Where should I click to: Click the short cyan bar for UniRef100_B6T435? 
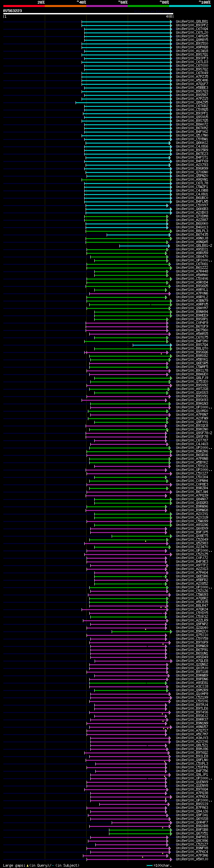(139, 235)
